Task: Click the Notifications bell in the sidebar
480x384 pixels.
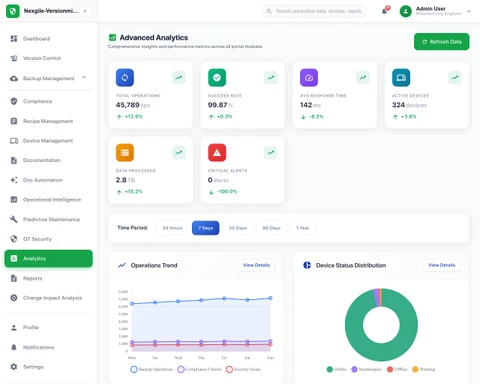Action: pos(14,347)
